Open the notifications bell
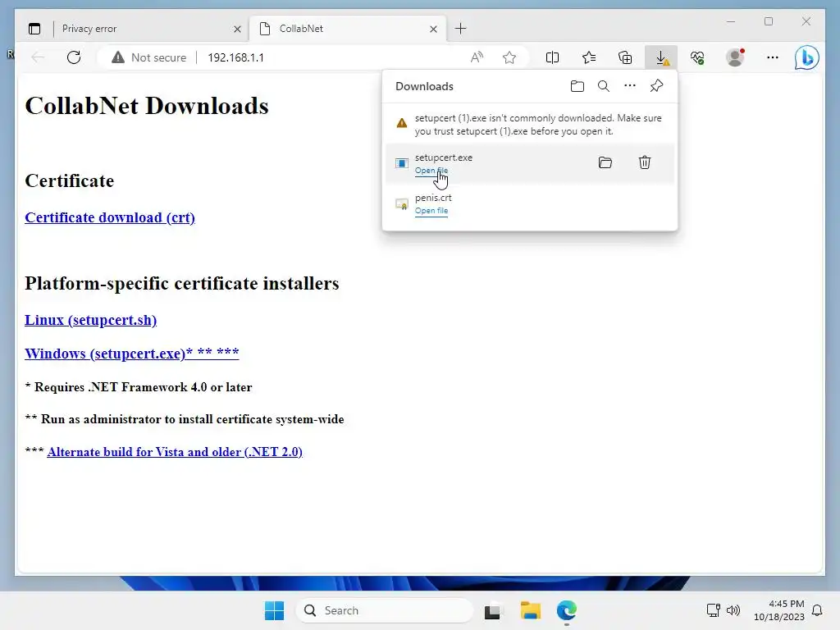This screenshot has height=630, width=840. click(818, 610)
